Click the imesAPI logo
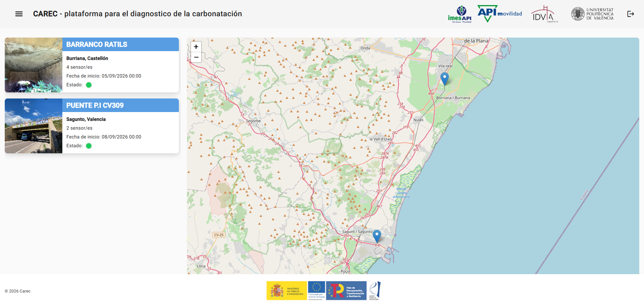Image resolution: width=644 pixels, height=307 pixels. point(460,14)
